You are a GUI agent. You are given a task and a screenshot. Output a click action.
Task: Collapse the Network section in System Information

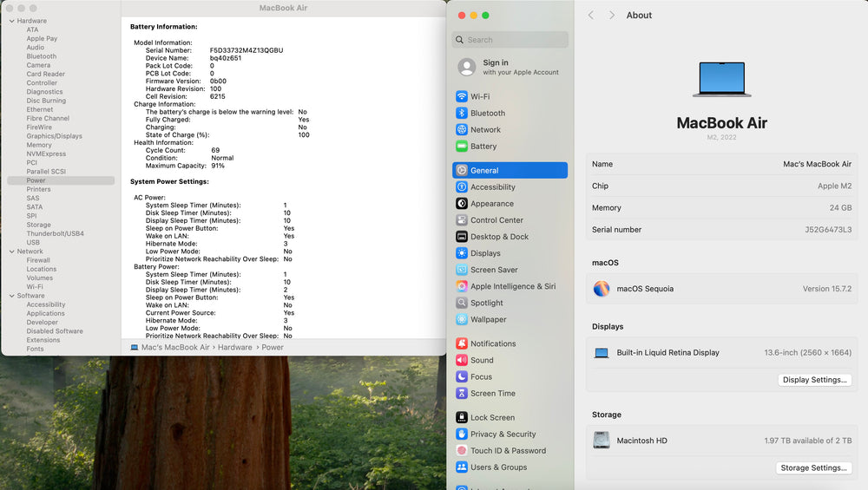coord(11,252)
